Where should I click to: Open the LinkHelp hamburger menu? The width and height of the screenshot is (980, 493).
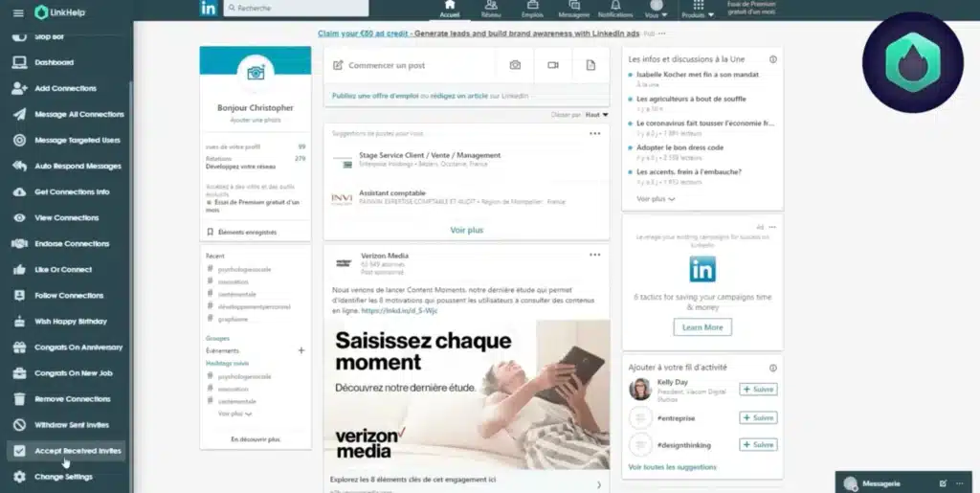point(18,13)
